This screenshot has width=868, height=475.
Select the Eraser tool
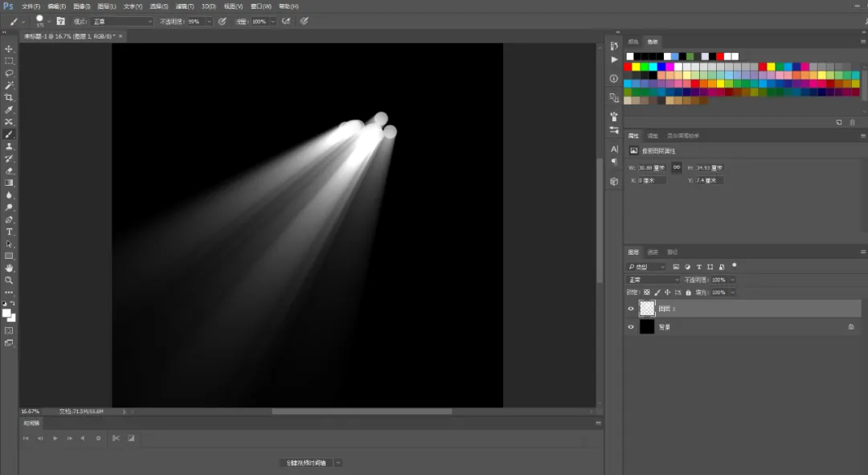pyautogui.click(x=9, y=170)
